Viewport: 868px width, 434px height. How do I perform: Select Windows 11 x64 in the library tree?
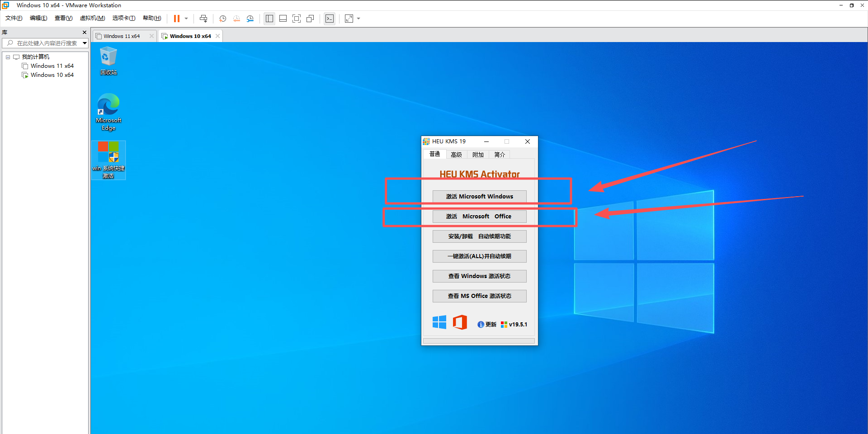52,66
